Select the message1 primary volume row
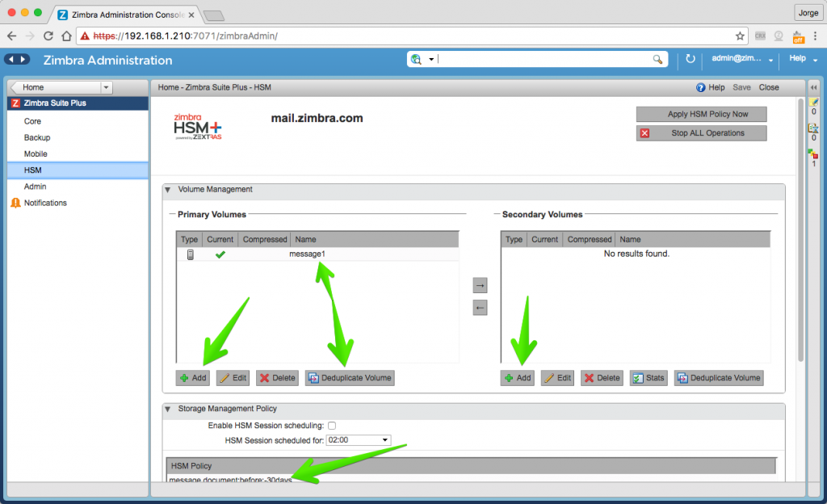The width and height of the screenshot is (827, 504). (317, 254)
